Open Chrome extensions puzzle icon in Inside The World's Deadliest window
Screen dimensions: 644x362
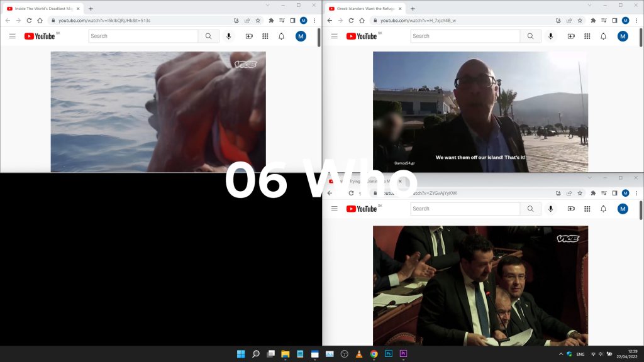tap(271, 21)
